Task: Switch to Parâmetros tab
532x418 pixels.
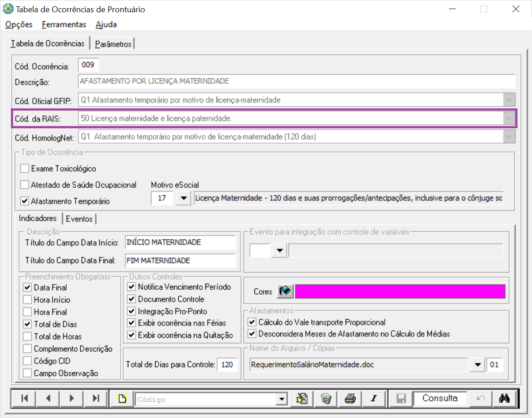Action: point(113,44)
